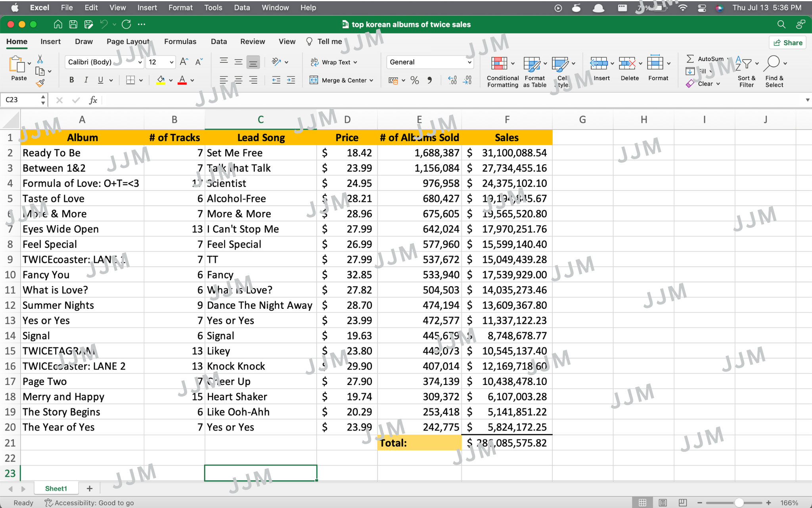Click the Cut scissors icon
This screenshot has height=508, width=812.
pyautogui.click(x=40, y=60)
